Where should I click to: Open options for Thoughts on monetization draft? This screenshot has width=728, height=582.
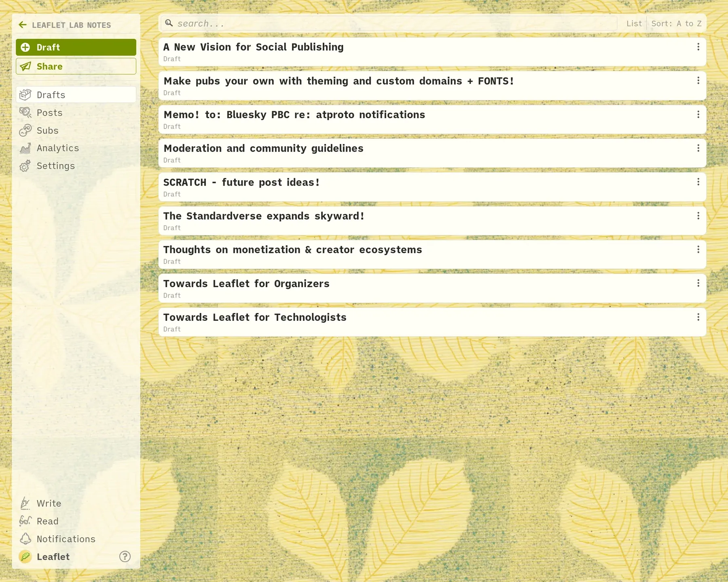click(698, 250)
